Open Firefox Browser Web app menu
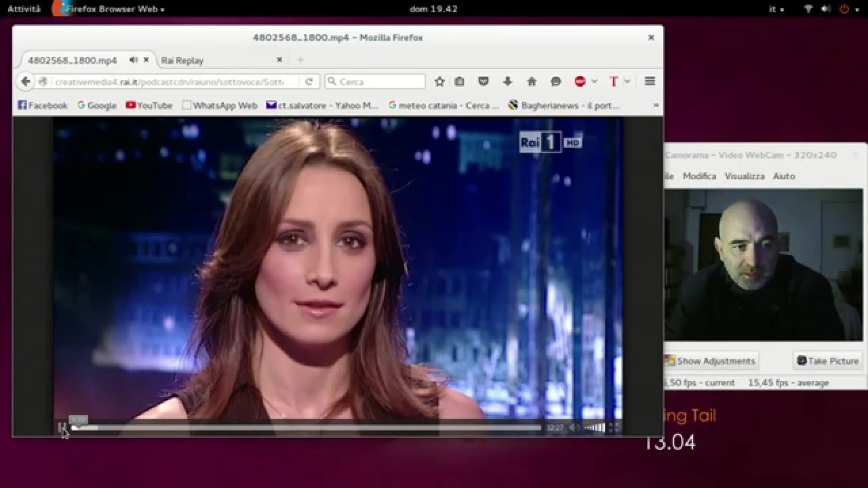The height and width of the screenshot is (488, 868). click(114, 9)
